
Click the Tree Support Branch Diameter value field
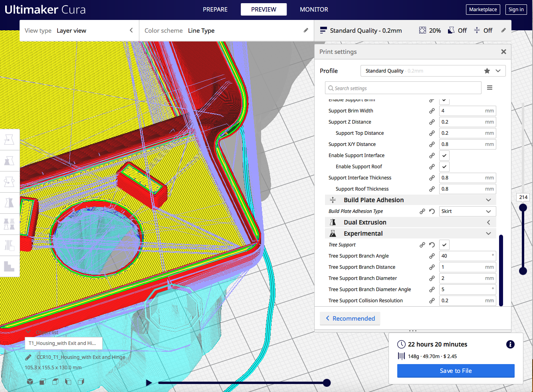tap(468, 278)
